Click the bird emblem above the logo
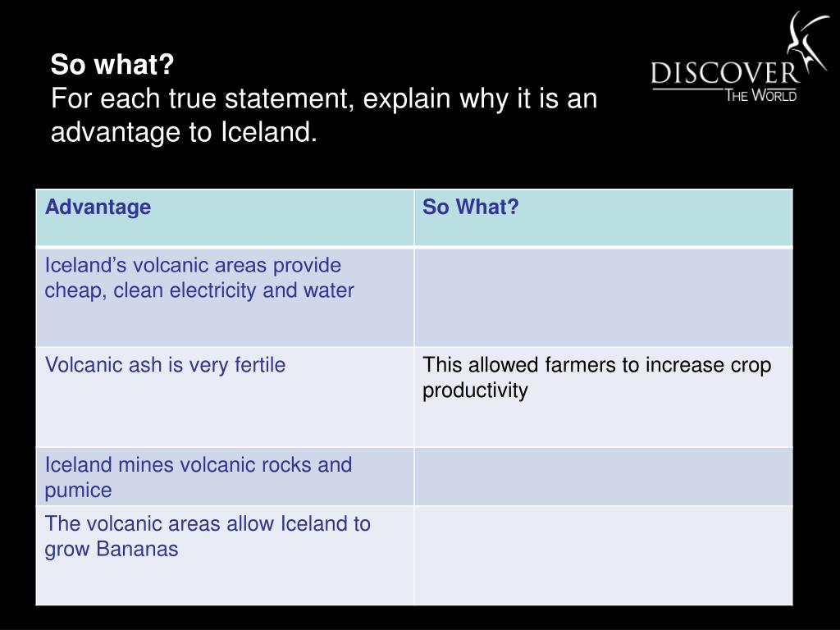 [x=808, y=42]
